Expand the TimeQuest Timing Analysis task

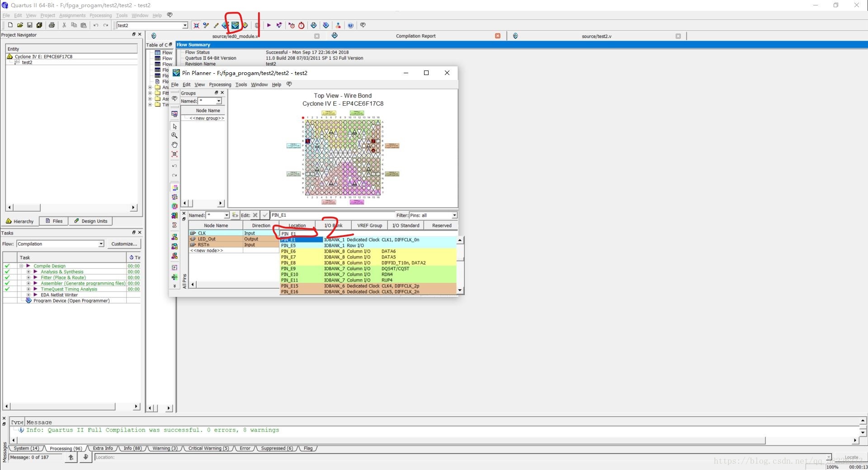28,289
